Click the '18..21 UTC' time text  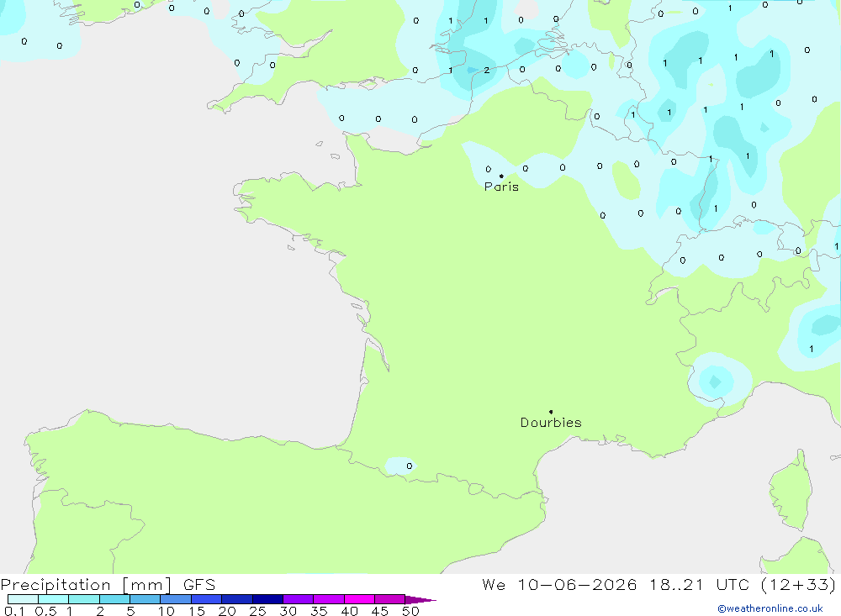click(699, 584)
